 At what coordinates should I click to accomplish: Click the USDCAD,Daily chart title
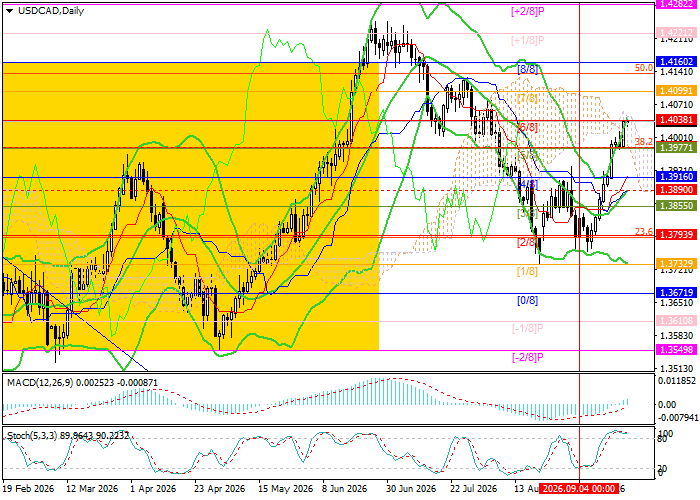[x=51, y=11]
